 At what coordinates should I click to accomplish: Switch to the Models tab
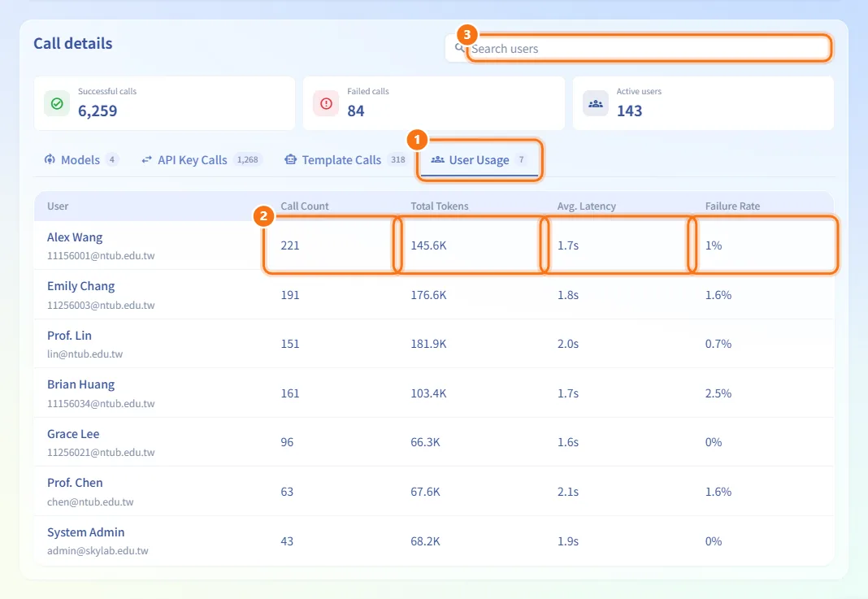point(80,160)
